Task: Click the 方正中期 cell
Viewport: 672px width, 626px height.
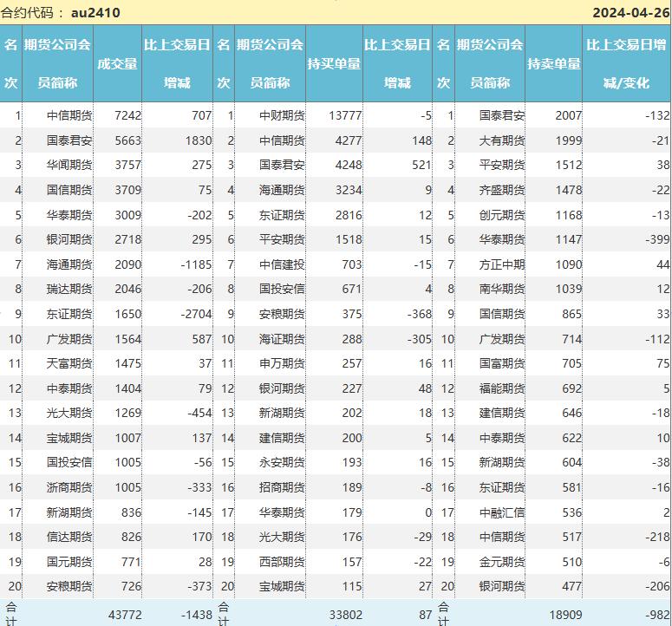Action: 502,264
